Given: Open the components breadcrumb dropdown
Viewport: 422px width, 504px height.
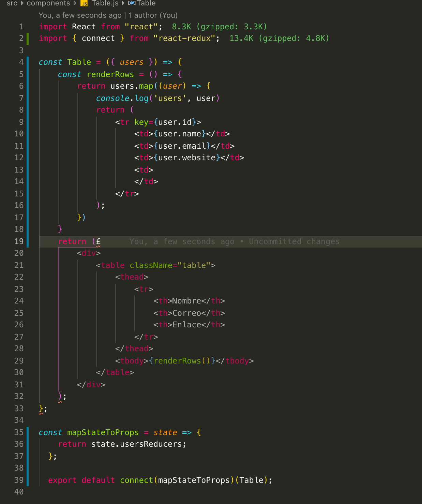Looking at the screenshot, I should [x=48, y=3].
